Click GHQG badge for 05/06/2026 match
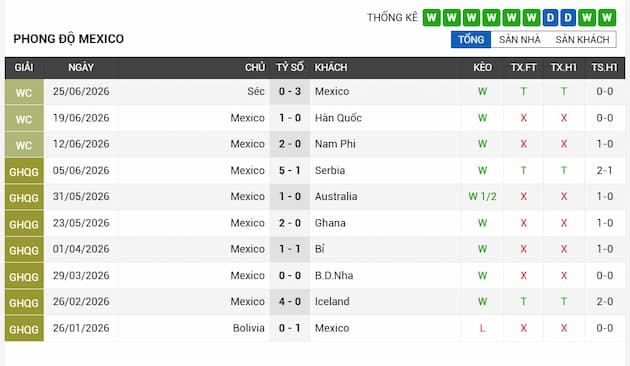The width and height of the screenshot is (630, 366). [24, 172]
